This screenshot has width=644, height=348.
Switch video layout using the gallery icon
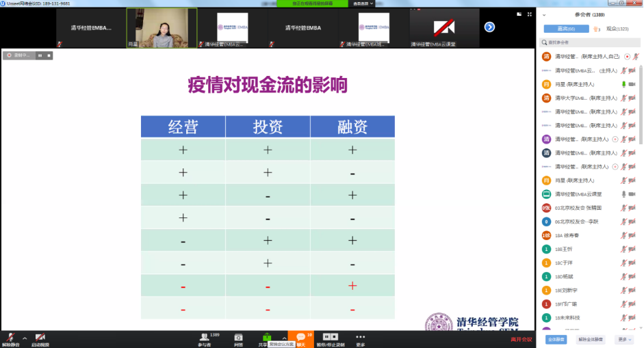pos(519,14)
